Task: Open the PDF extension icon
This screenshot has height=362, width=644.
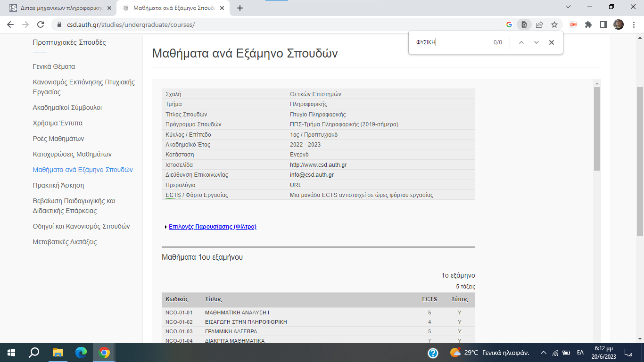Action: (573, 25)
